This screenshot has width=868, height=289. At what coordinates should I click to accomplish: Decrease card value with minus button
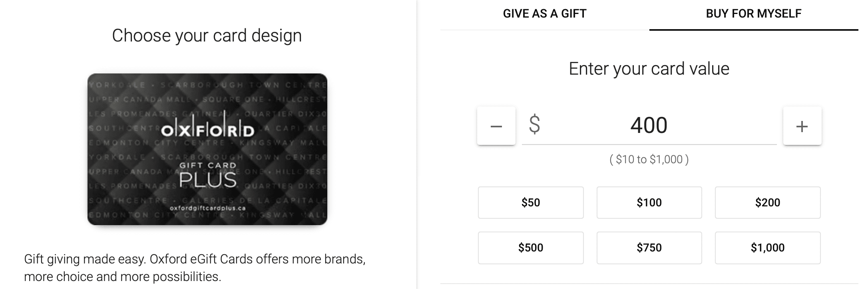[x=496, y=126]
